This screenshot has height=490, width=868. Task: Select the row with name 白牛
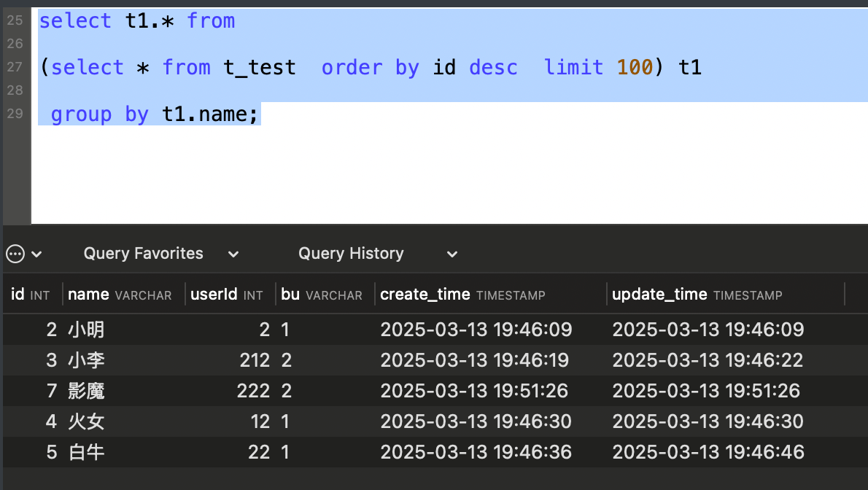pos(435,452)
